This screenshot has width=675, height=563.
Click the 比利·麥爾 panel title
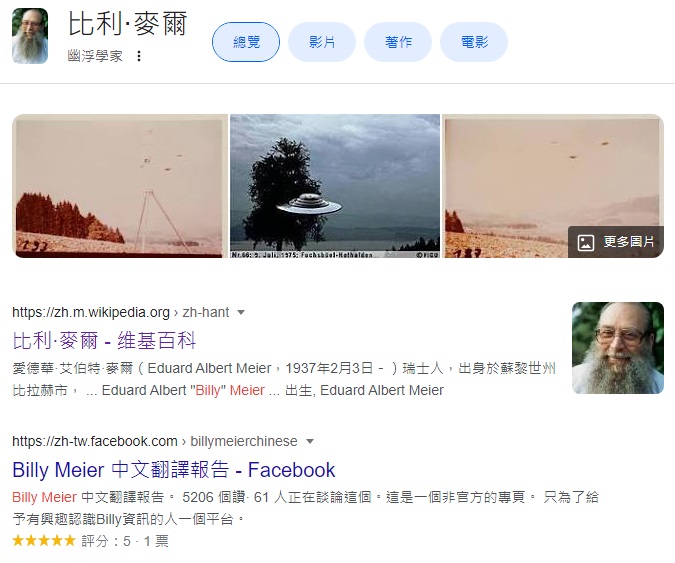[127, 24]
